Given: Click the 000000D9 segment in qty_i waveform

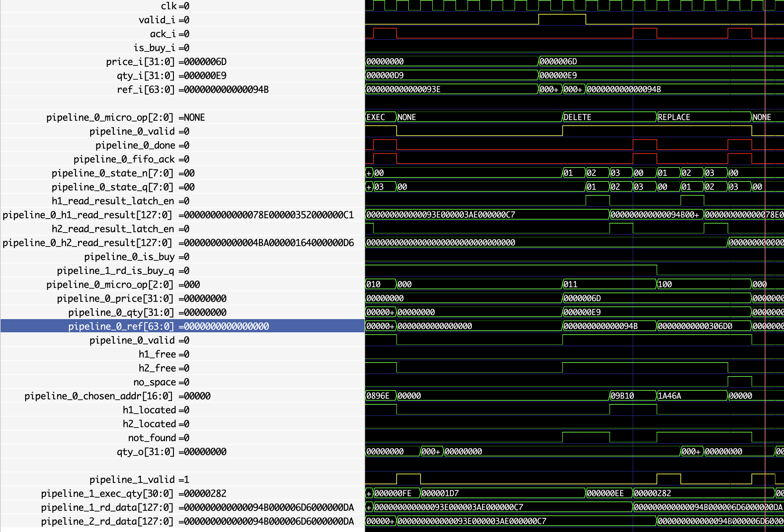Looking at the screenshot, I should [451, 75].
